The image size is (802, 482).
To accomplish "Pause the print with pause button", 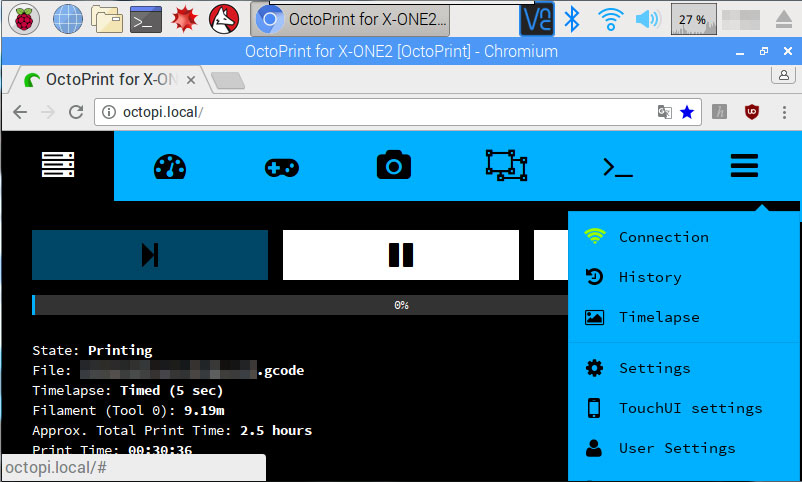I will [x=400, y=255].
